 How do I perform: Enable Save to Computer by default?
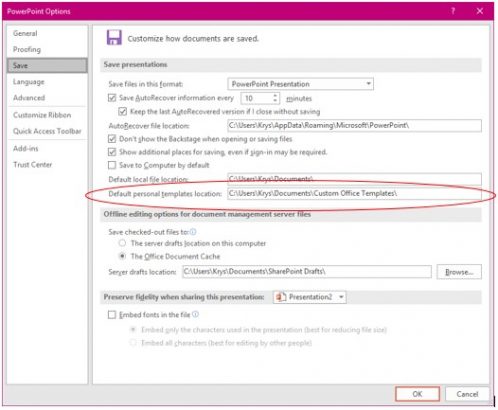click(x=112, y=165)
